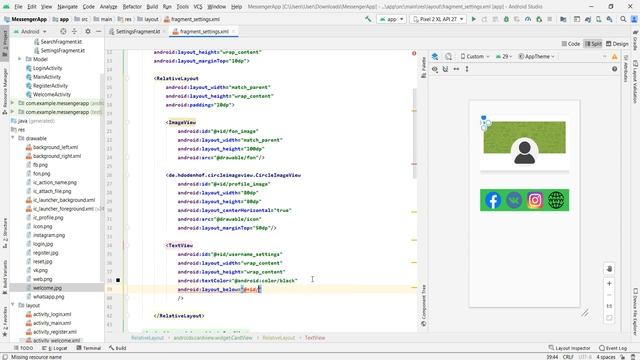Open the Refactor menu
This screenshot has height=360, width=640.
(x=132, y=7)
